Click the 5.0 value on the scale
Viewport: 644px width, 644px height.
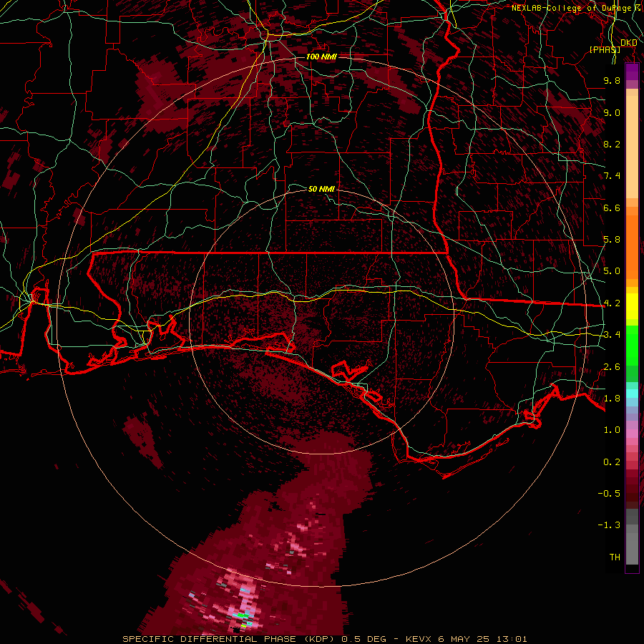pyautogui.click(x=612, y=271)
